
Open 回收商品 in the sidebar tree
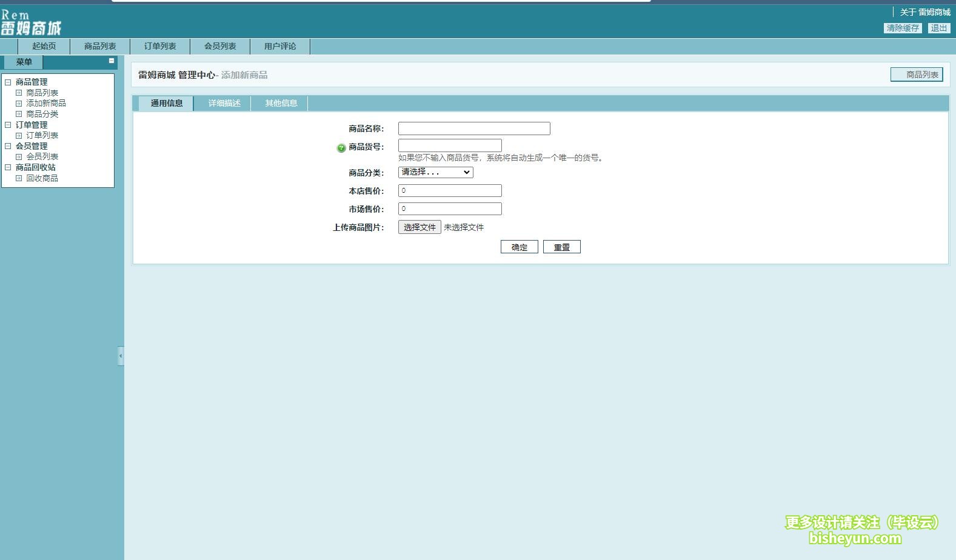[42, 178]
